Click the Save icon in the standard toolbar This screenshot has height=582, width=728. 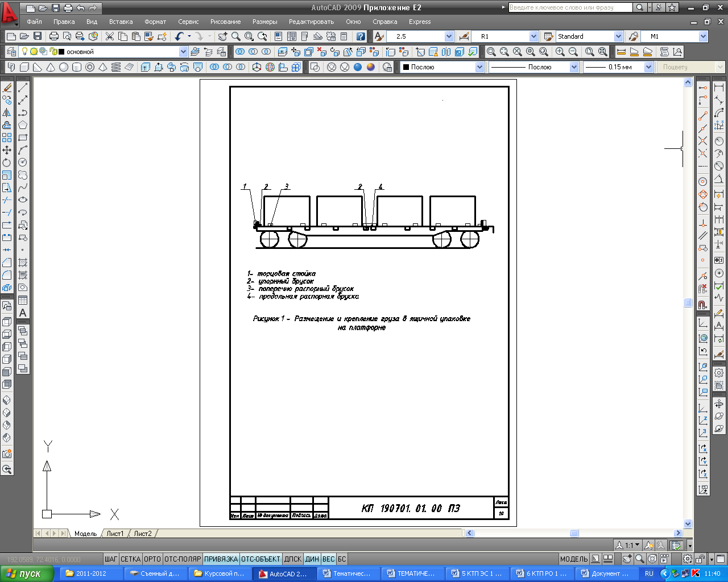coord(38,36)
